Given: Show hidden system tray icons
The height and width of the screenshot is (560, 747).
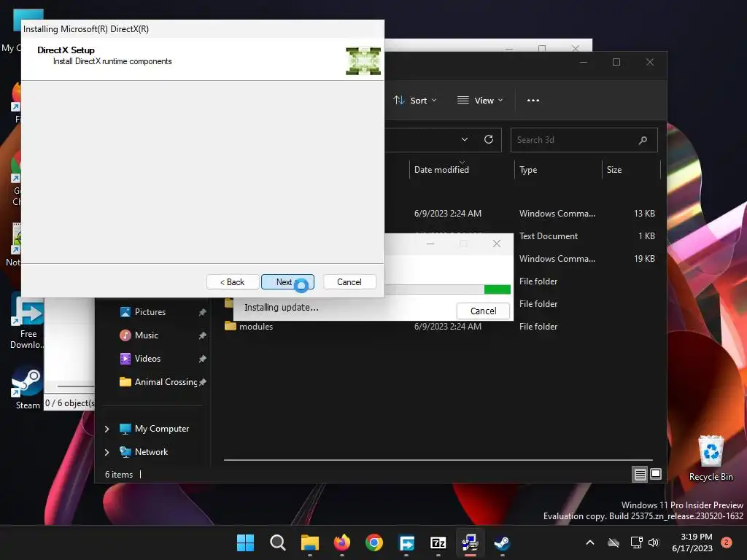Looking at the screenshot, I should tap(589, 542).
